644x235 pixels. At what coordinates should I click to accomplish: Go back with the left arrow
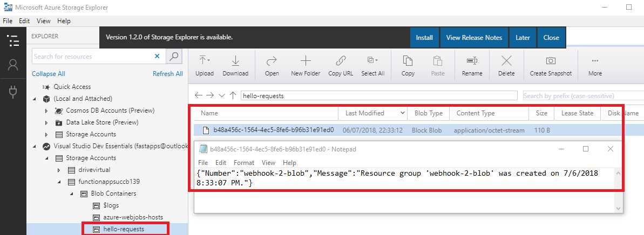(x=198, y=95)
